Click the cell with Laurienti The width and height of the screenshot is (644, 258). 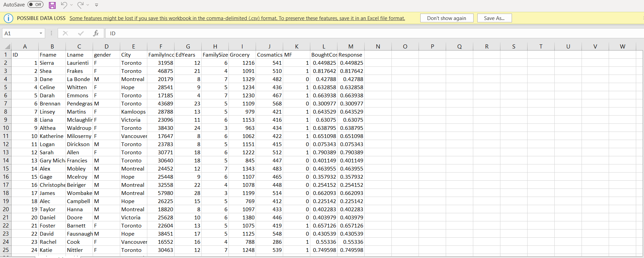79,63
